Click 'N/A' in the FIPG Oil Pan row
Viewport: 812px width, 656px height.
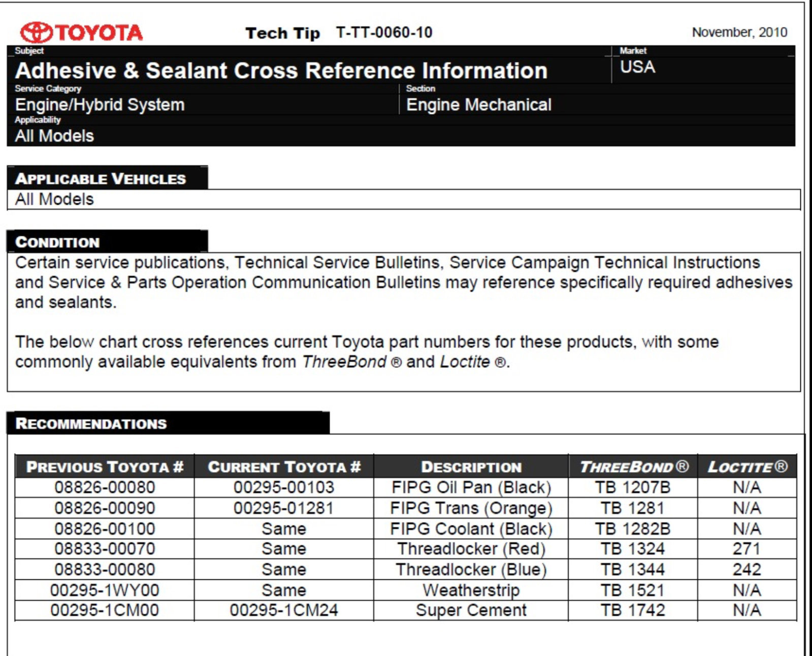coord(747,487)
